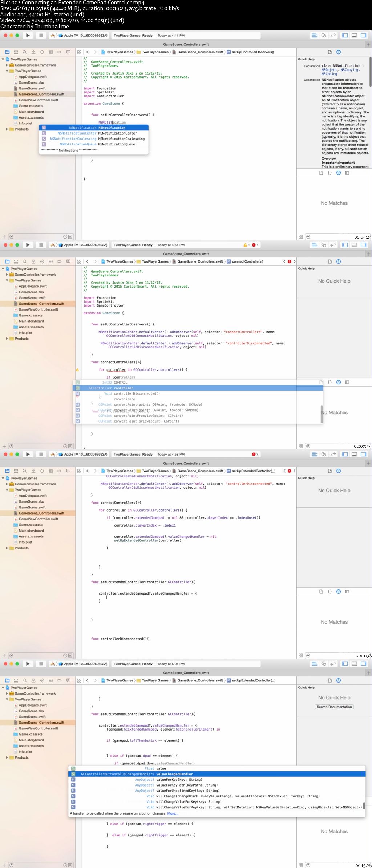The image size is (372, 868).
Task: Toggle debug area in 4:58 PM frame
Action: click(354, 454)
